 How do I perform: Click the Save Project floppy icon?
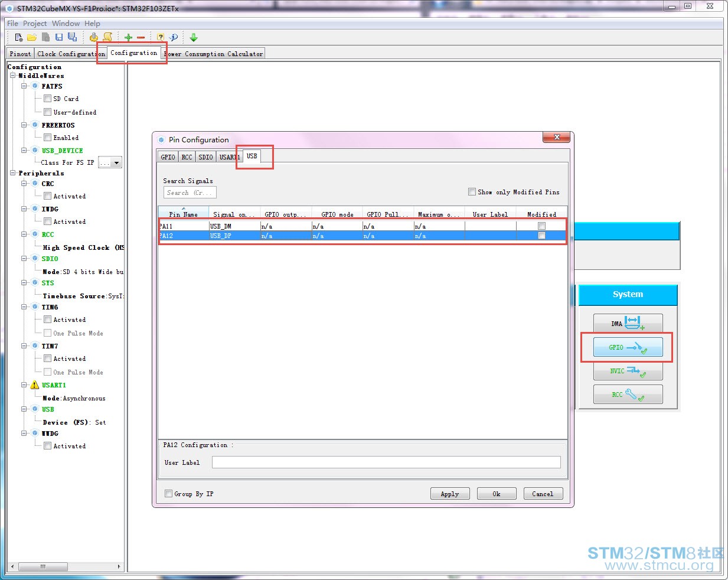point(59,37)
